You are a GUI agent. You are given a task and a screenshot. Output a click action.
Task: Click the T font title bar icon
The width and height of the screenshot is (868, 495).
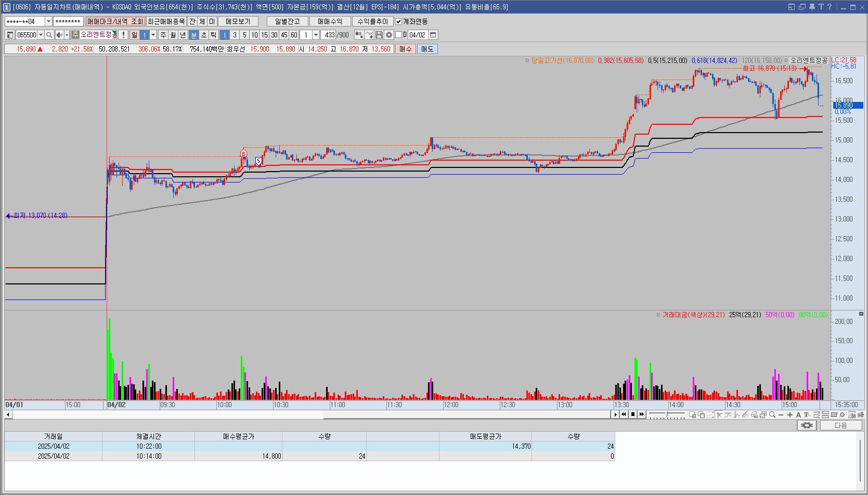click(x=821, y=7)
